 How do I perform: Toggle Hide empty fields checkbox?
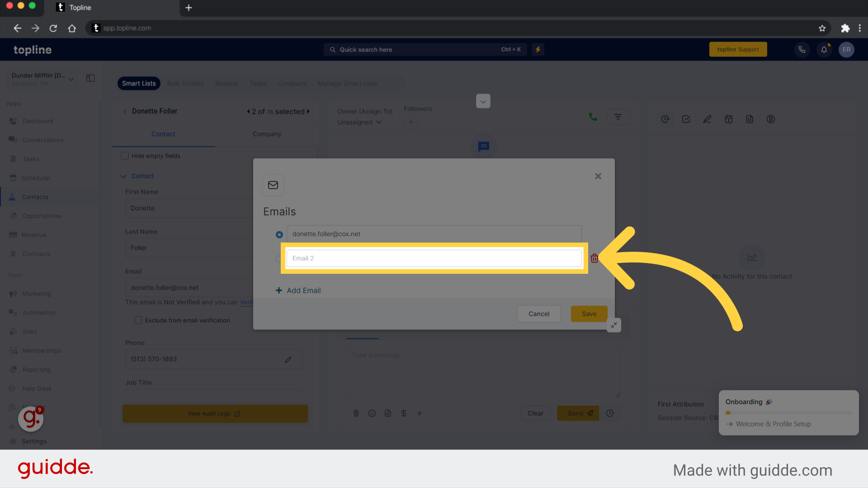[x=125, y=155]
